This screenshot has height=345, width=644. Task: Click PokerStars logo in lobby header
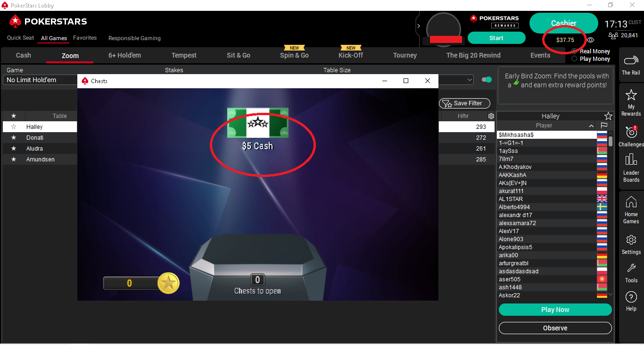coord(48,21)
